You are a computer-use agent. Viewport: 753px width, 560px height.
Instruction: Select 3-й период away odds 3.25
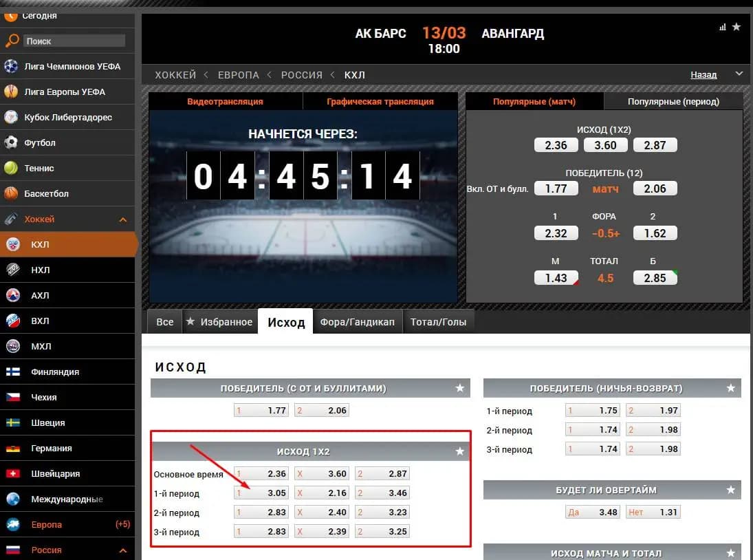click(x=382, y=531)
